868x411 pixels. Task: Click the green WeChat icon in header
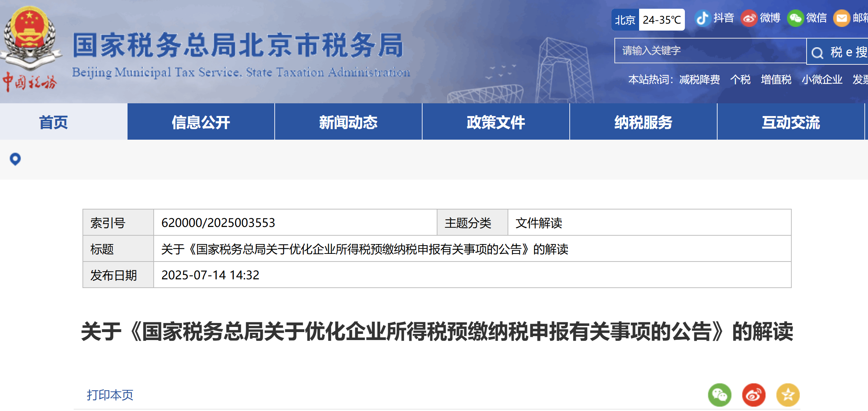(795, 18)
